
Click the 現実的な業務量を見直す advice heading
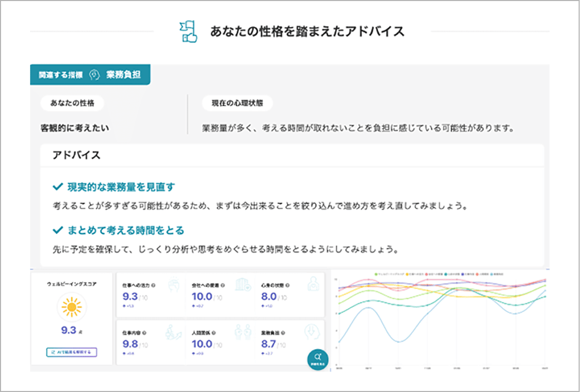point(121,187)
